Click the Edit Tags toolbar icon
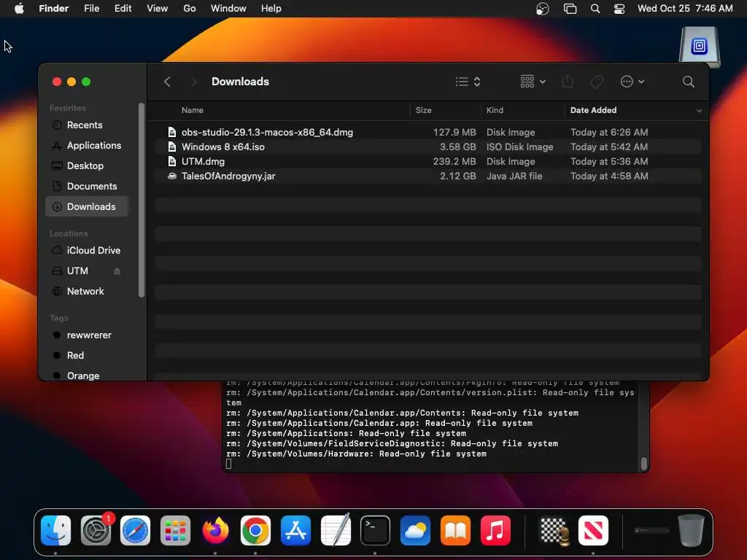The width and height of the screenshot is (747, 560). [597, 82]
